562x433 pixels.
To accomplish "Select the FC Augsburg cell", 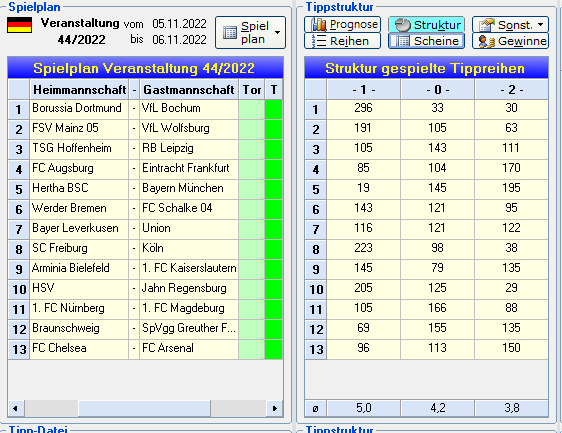I will tap(79, 169).
